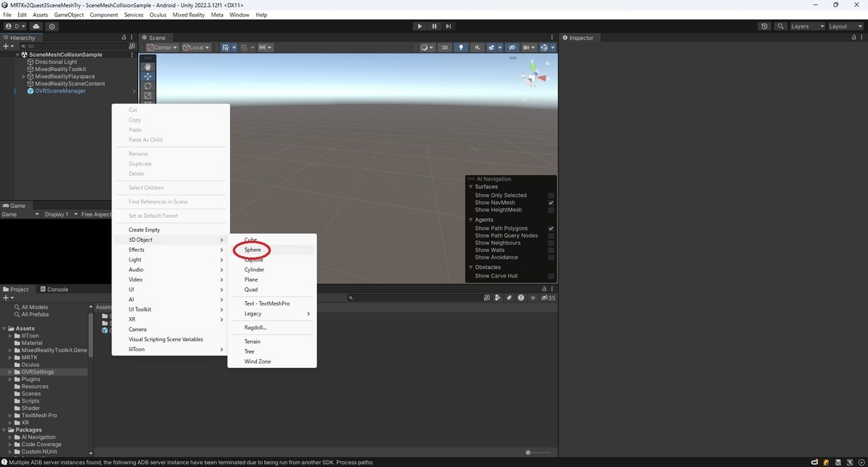Expand the MixedRealityPlayspace hierarchy node

24,77
